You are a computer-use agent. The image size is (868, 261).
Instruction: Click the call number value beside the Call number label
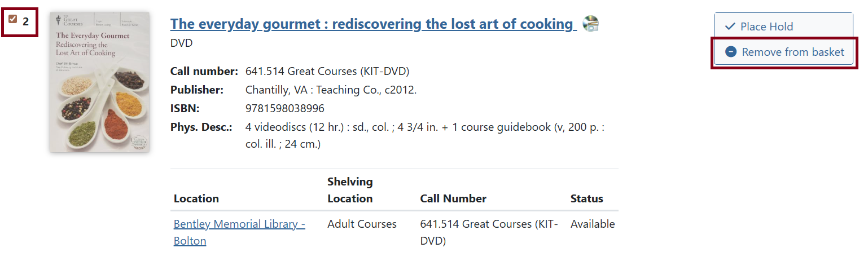(x=327, y=72)
